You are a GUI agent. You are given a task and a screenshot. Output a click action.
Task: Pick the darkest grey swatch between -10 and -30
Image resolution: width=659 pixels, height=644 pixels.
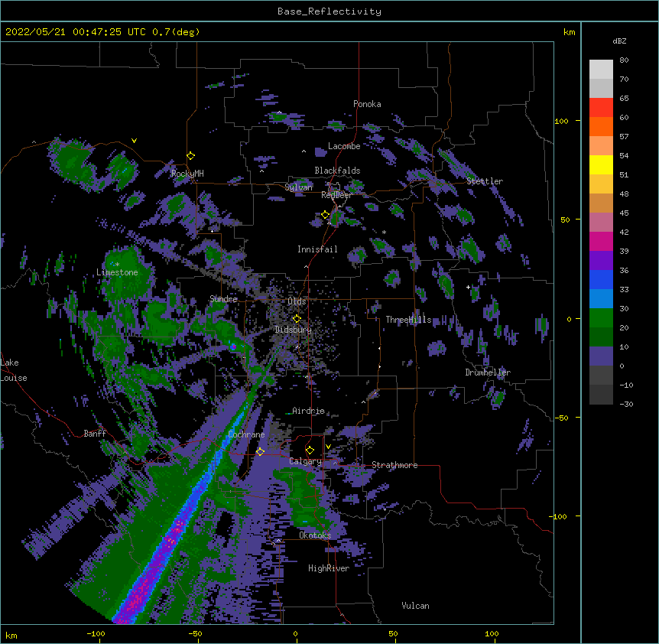pyautogui.click(x=601, y=395)
